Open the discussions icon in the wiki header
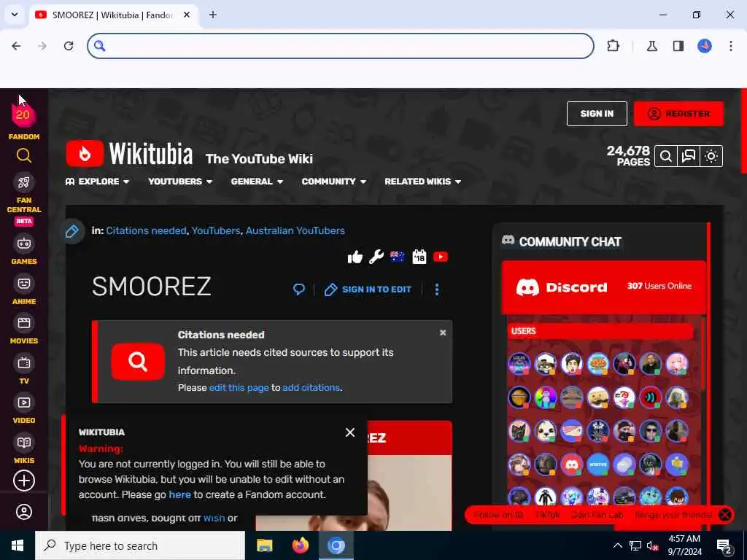This screenshot has width=747, height=560. point(689,156)
